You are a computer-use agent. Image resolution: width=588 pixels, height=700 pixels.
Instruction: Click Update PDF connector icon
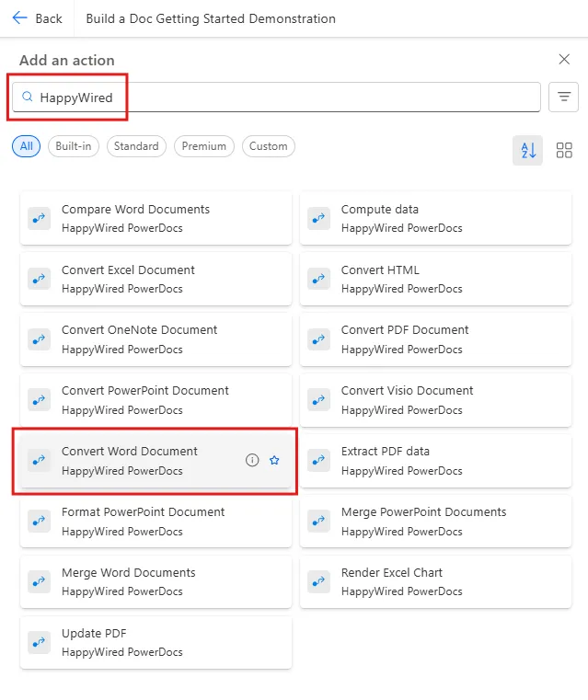pyautogui.click(x=39, y=642)
